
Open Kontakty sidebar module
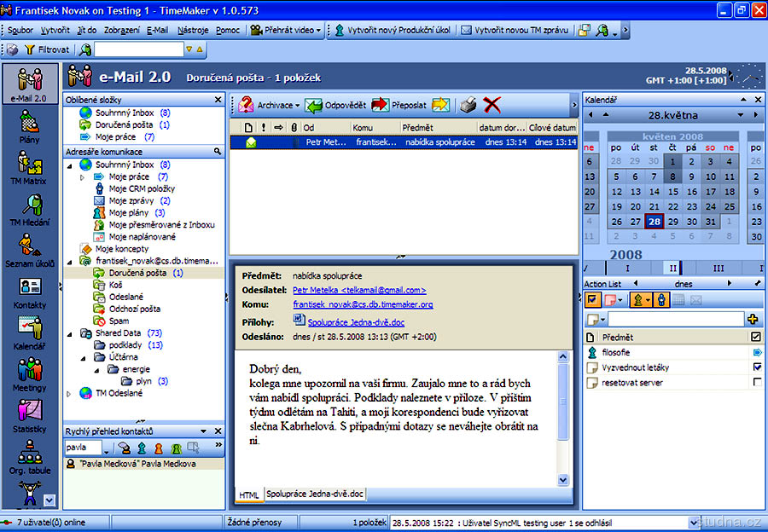click(x=29, y=292)
